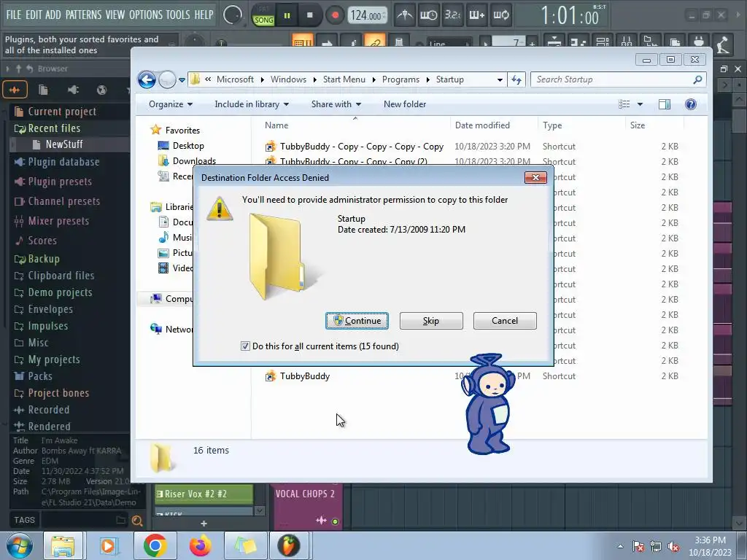
Task: Close the Destination Folder Access Denied dialog
Action: click(535, 178)
